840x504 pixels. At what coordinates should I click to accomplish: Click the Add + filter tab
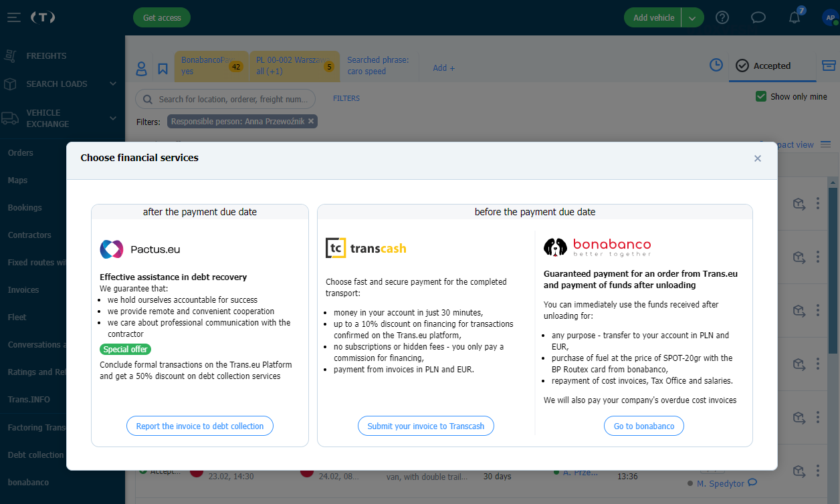click(x=443, y=68)
